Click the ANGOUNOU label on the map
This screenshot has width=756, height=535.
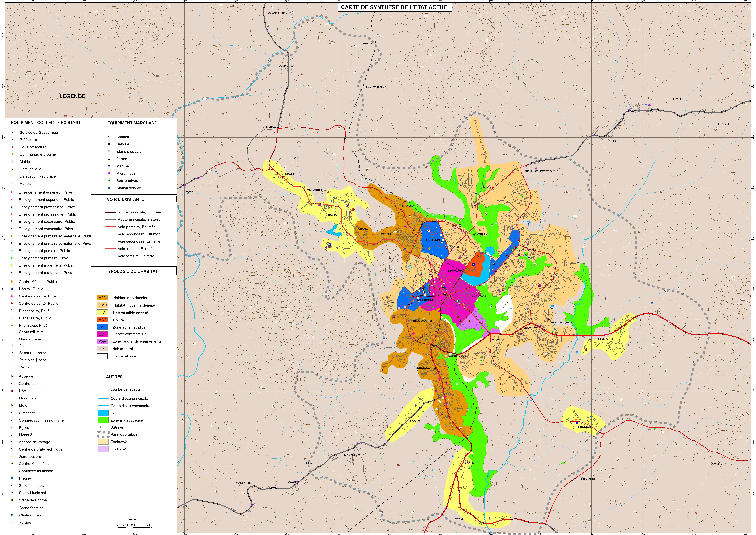click(x=425, y=300)
